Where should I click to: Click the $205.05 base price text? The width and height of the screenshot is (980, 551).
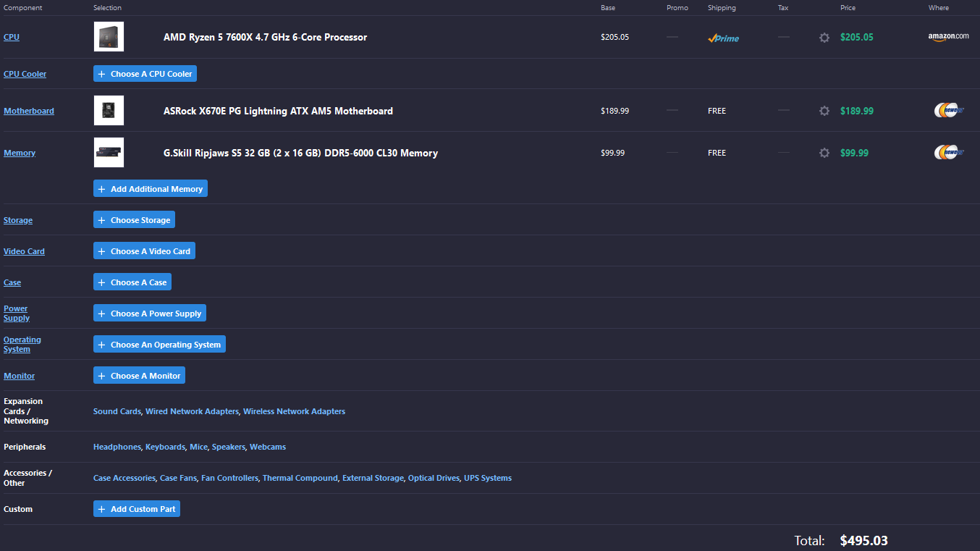[x=614, y=37]
